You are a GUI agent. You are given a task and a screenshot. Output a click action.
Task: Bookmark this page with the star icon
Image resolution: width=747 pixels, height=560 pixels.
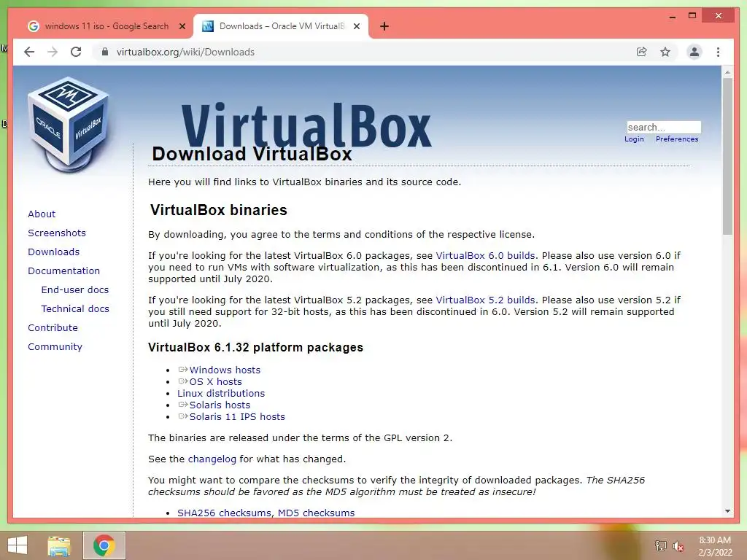pyautogui.click(x=665, y=52)
